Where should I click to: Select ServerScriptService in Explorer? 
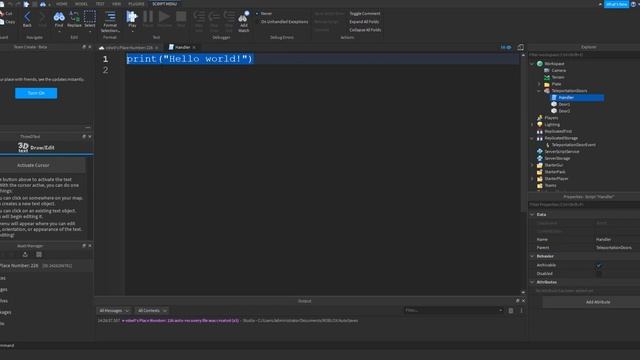click(562, 151)
